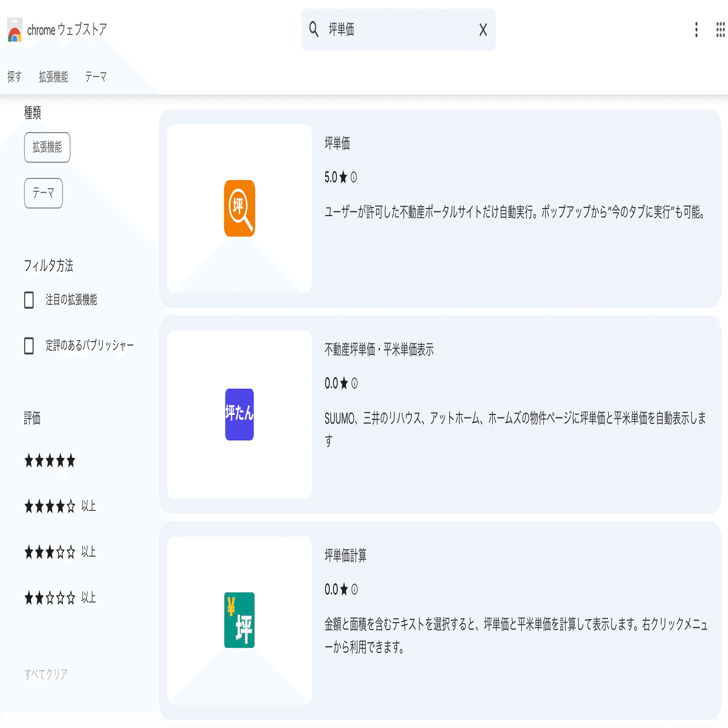Enable the 定評のあるパブリッシャー checkbox

(x=29, y=346)
